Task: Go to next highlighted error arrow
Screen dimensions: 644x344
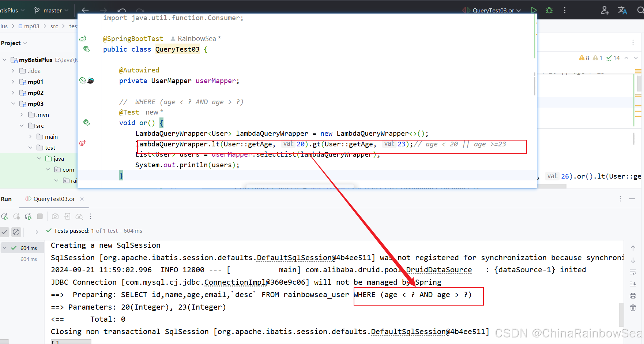Action: 636,58
